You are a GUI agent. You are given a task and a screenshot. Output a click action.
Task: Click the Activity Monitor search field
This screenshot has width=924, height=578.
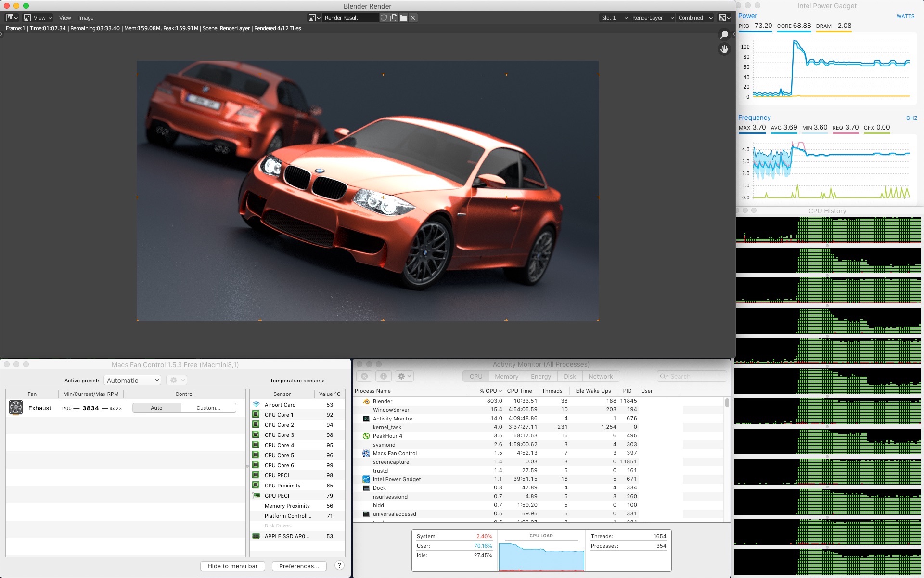click(692, 376)
